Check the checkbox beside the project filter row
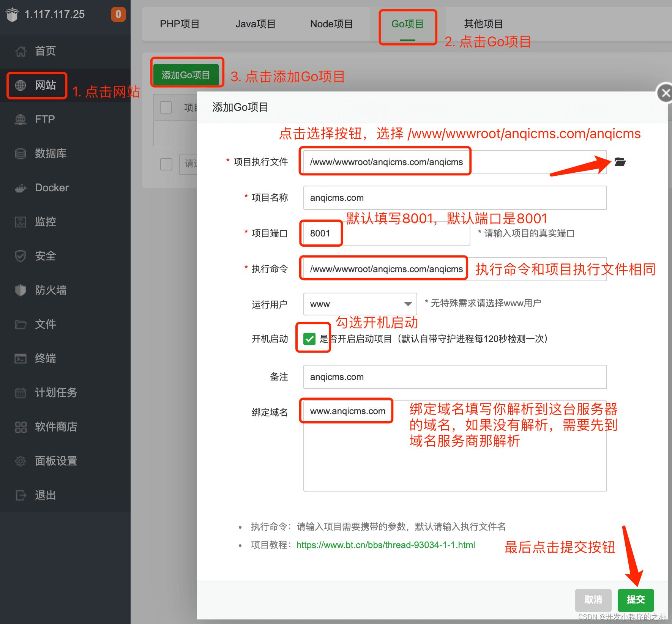Viewport: 672px width, 624px height. point(166,164)
